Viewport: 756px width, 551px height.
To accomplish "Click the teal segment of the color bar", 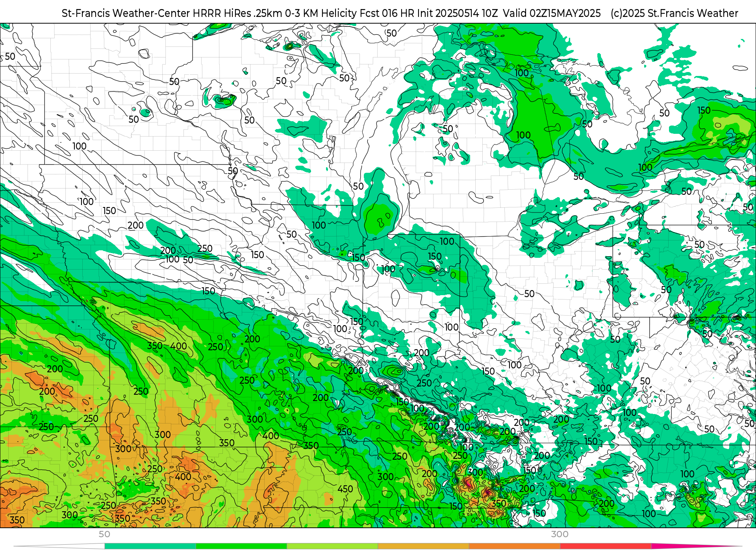I will (150, 546).
